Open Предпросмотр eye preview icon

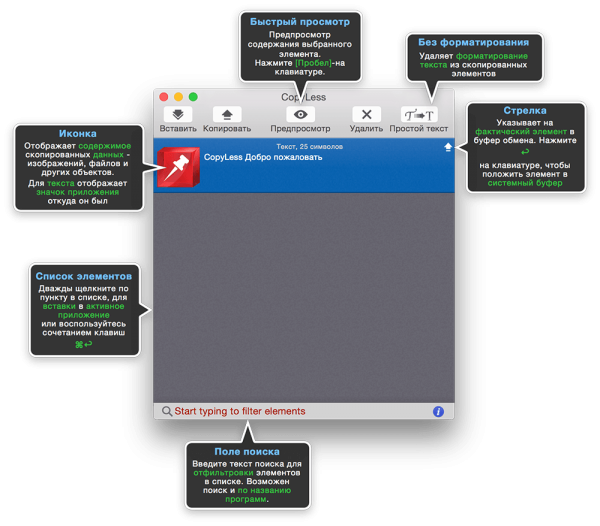click(300, 114)
